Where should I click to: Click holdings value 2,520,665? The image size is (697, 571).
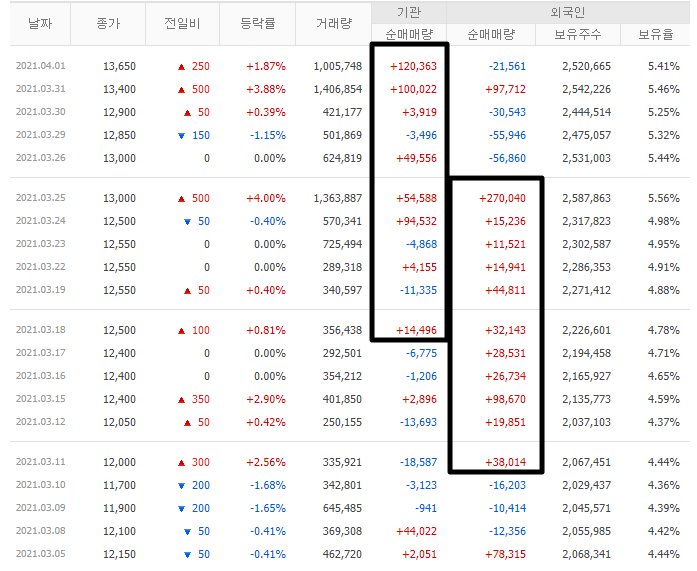point(586,66)
